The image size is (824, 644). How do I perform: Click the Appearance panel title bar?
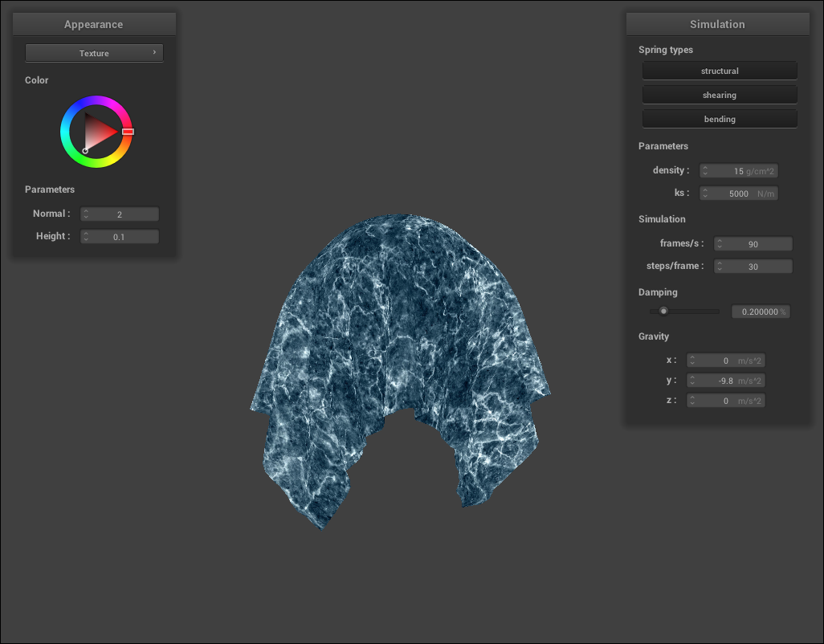(94, 24)
